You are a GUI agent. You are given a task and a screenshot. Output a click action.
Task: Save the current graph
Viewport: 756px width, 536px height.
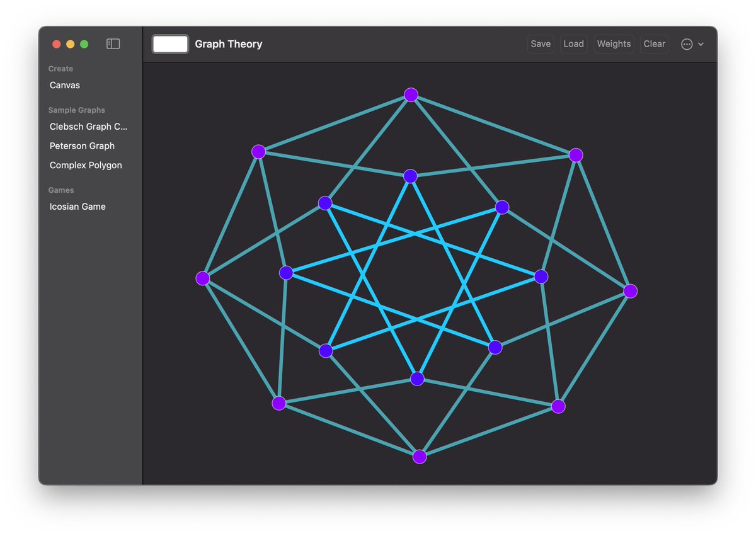[541, 43]
